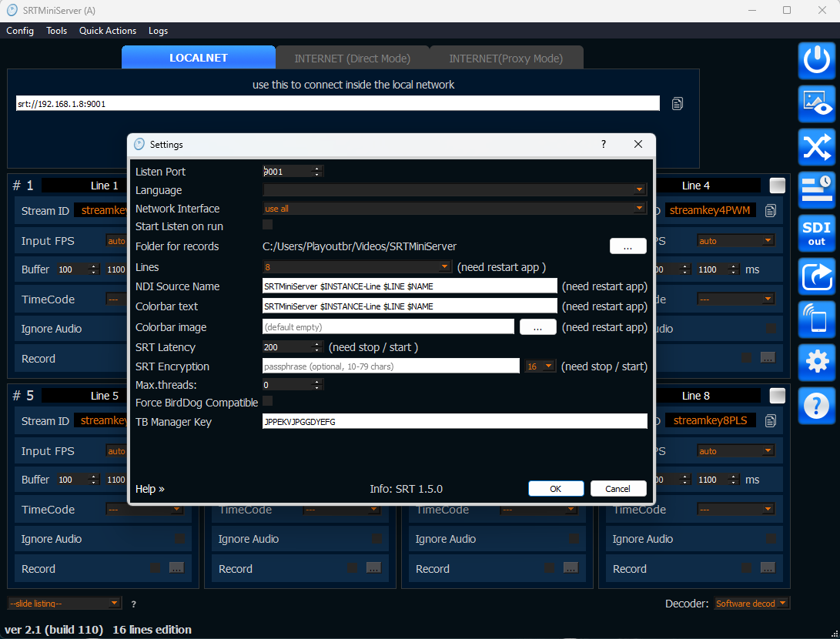This screenshot has width=840, height=639.
Task: Copy the local SRT address icon
Action: tap(677, 104)
